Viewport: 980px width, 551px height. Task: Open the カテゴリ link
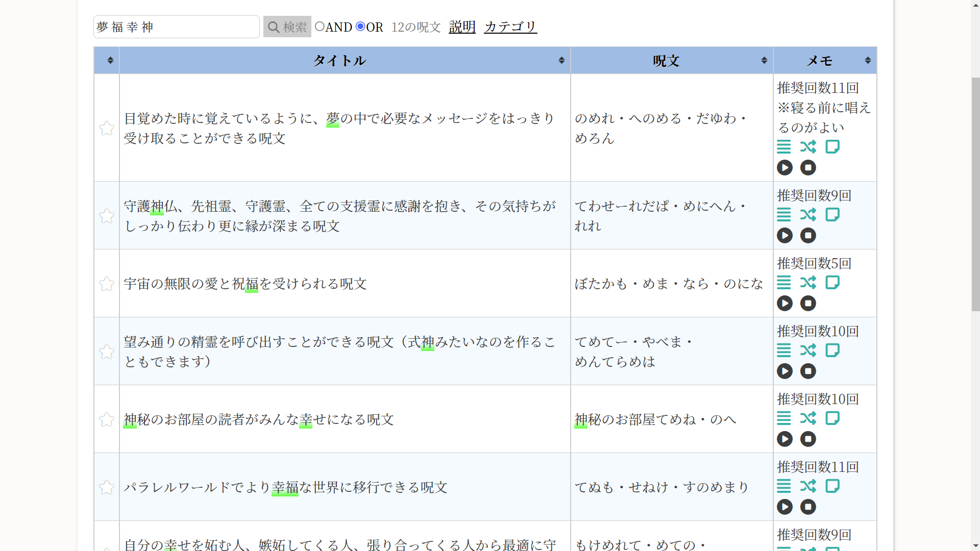(510, 27)
